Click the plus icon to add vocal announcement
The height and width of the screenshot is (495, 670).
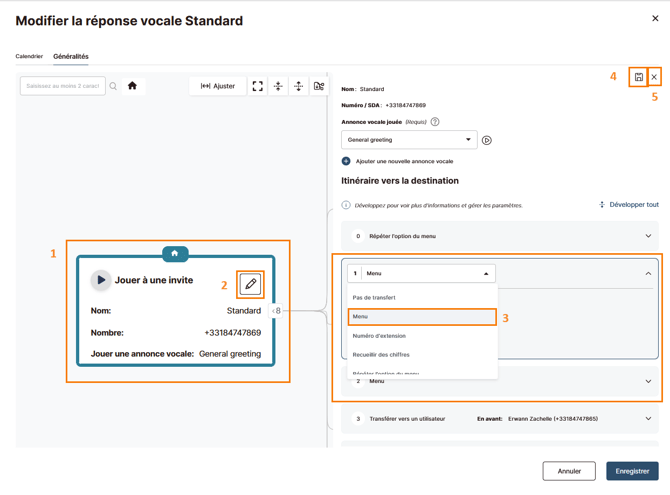pyautogui.click(x=346, y=161)
